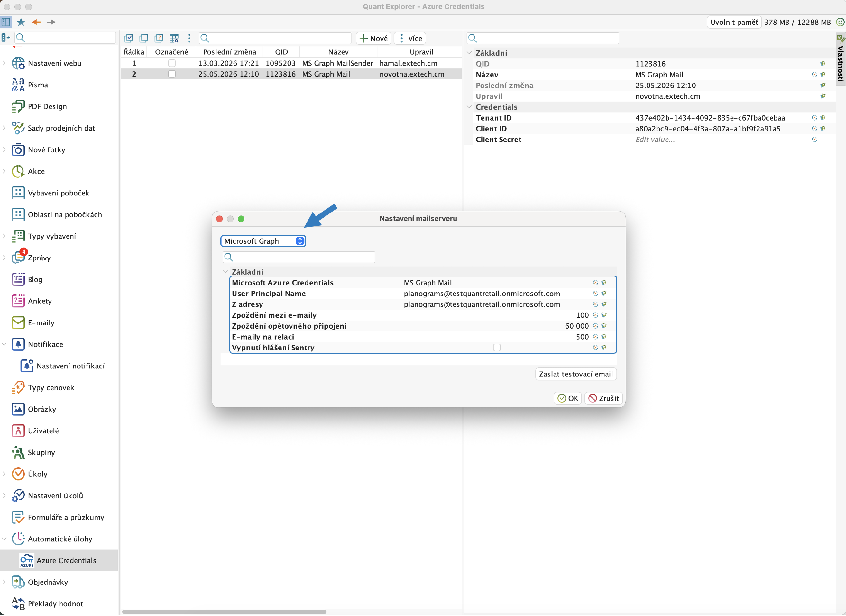
Task: Go back with the orange arrow
Action: click(36, 22)
